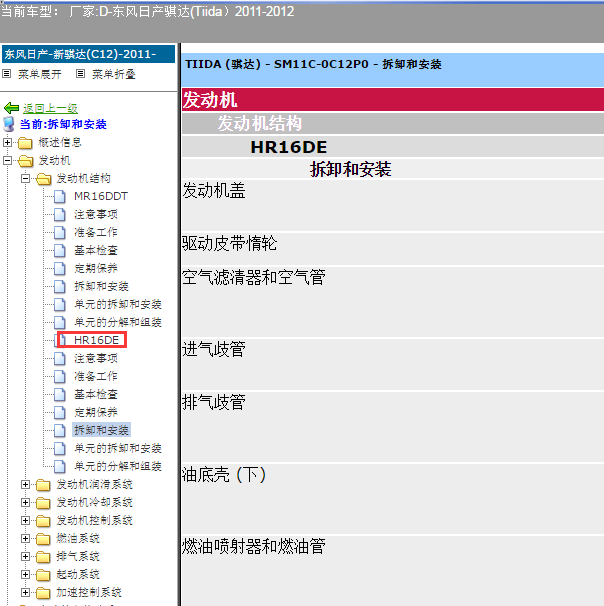Select 准备工作 in the HR16DE group
The height and width of the screenshot is (606, 604).
[96, 376]
